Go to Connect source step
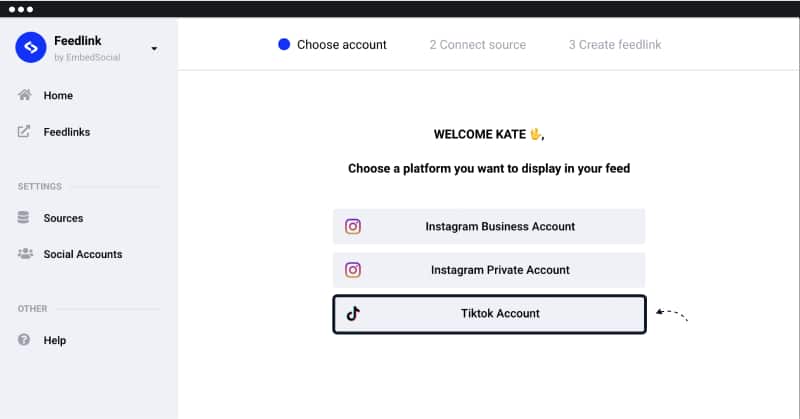 (477, 44)
